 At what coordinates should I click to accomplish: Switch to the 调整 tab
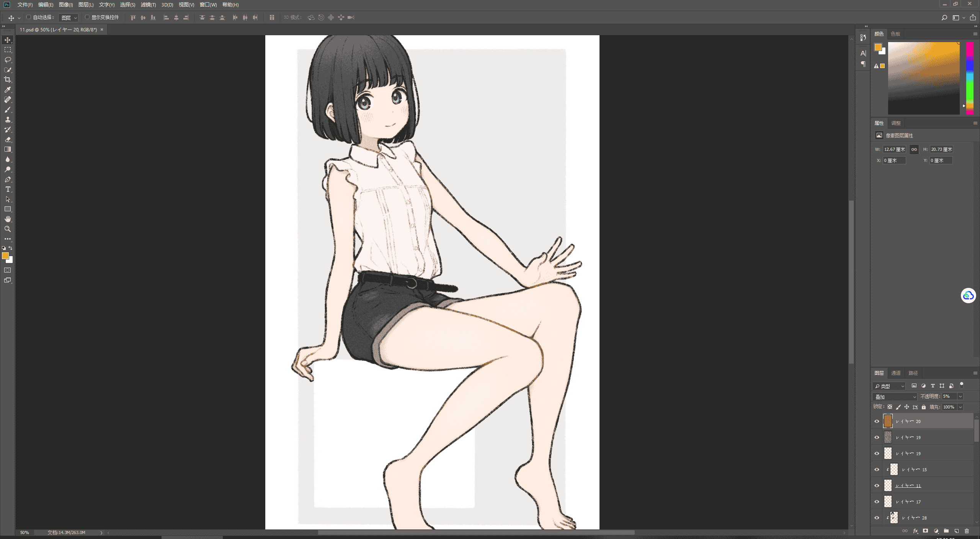[896, 123]
